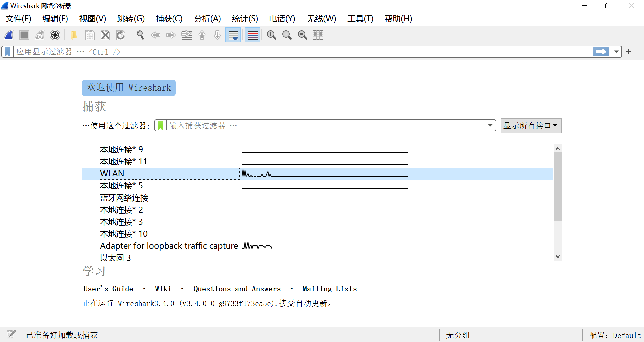Add a display filter button plus icon
Viewport: 644px width, 342px height.
(629, 52)
